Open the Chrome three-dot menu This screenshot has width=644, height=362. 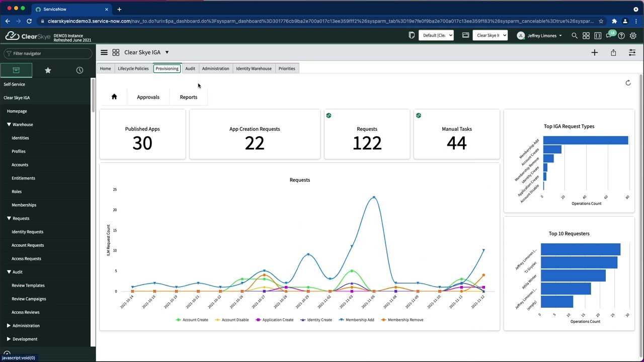(636, 21)
